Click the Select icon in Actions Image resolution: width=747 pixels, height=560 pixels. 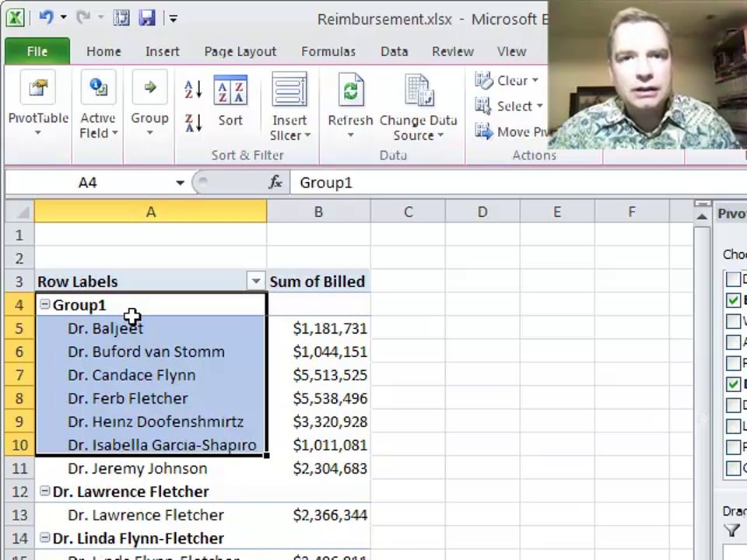[x=482, y=106]
